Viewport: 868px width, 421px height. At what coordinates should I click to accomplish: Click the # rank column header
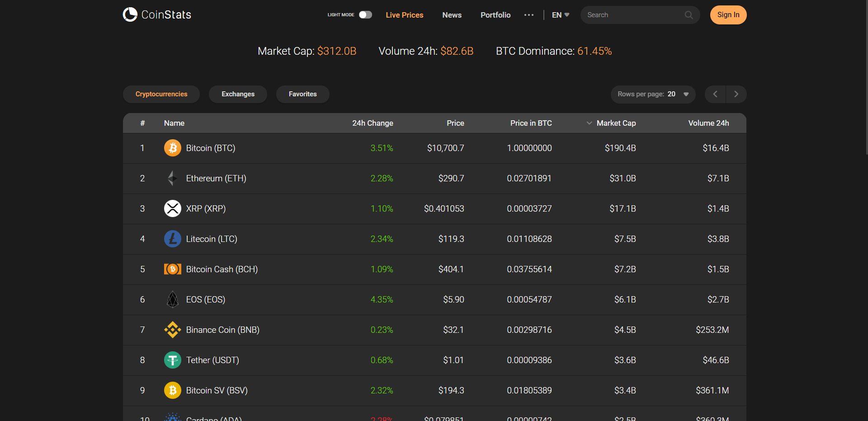(142, 123)
